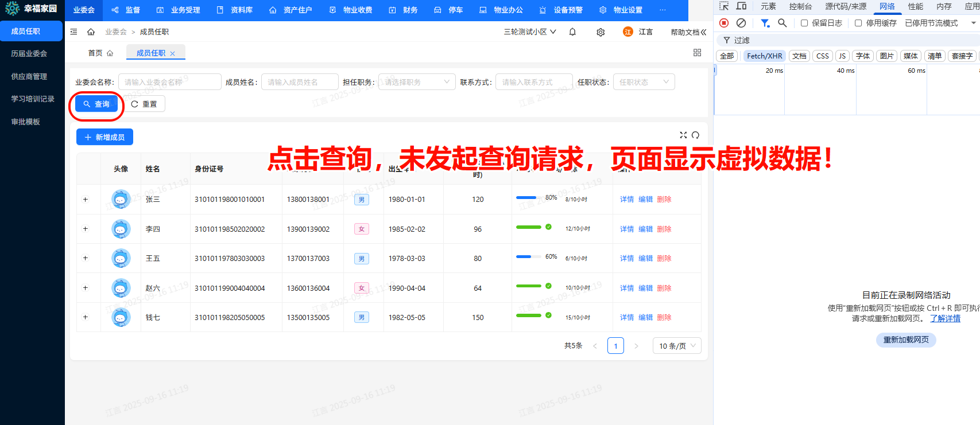Click the fullscreen expand table icon
The image size is (980, 425).
(x=683, y=135)
